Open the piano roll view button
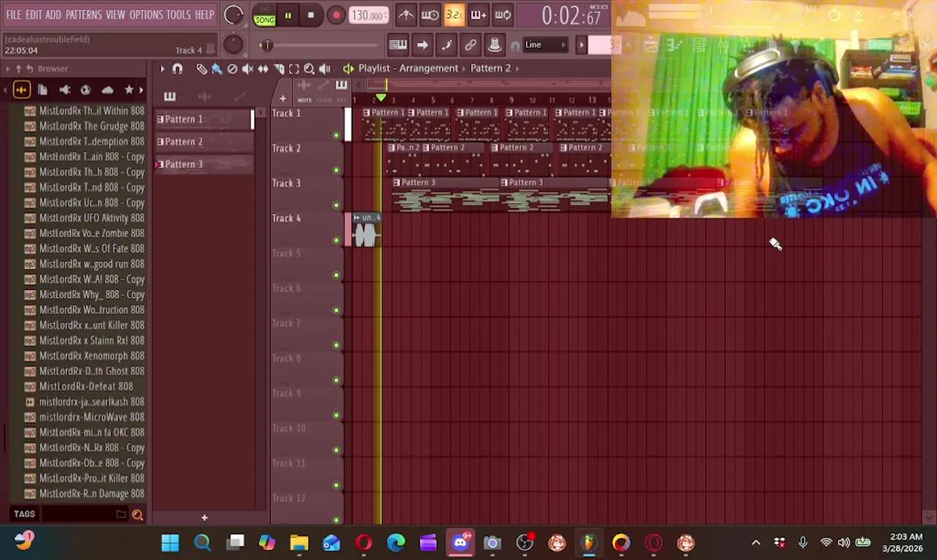Viewport: 937px width, 560px height. 398,45
